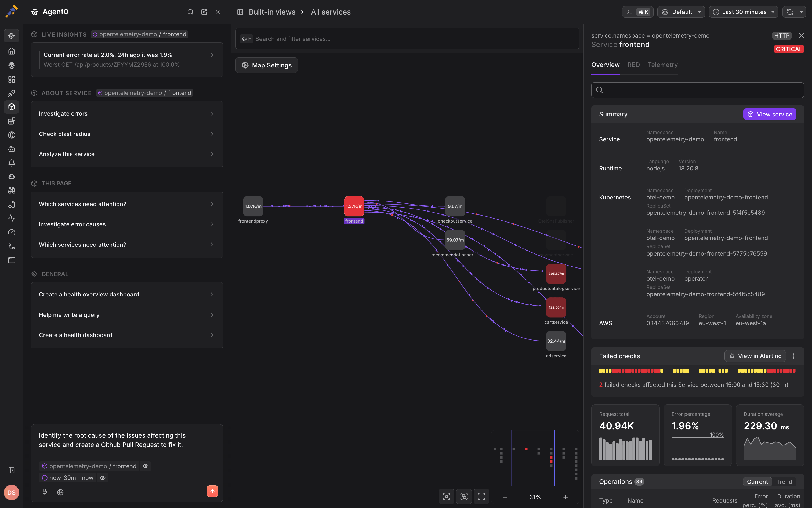Open the globe icon in sidebar
The width and height of the screenshot is (812, 508).
[12, 135]
